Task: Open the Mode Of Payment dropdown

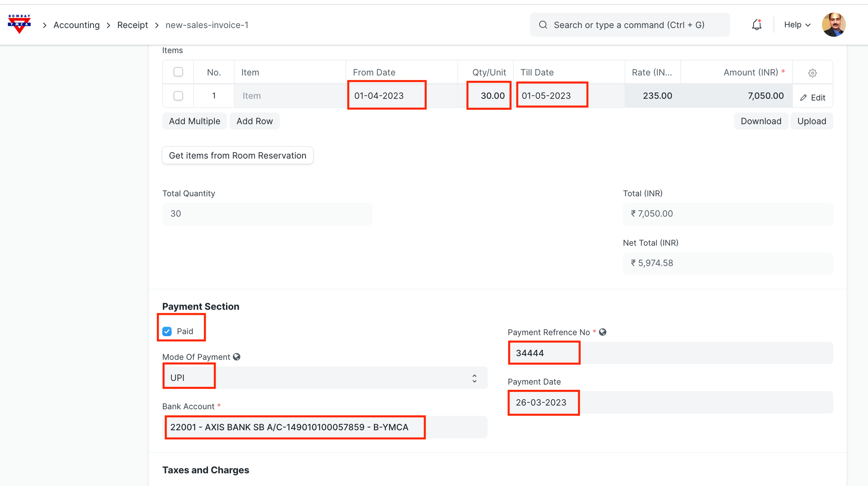Action: [324, 378]
